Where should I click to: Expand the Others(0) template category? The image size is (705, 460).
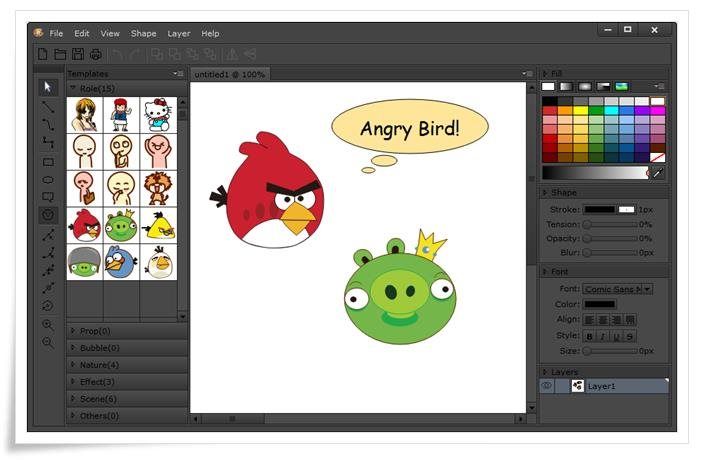click(127, 416)
